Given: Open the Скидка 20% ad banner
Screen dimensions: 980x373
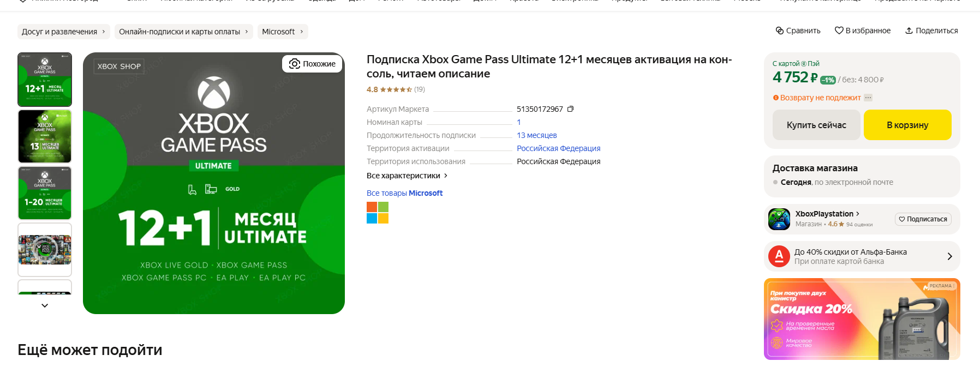Looking at the screenshot, I should [x=862, y=319].
